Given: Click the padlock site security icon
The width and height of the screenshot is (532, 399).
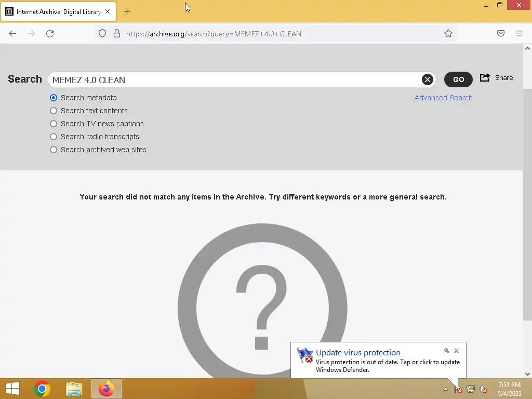Looking at the screenshot, I should click(117, 33).
